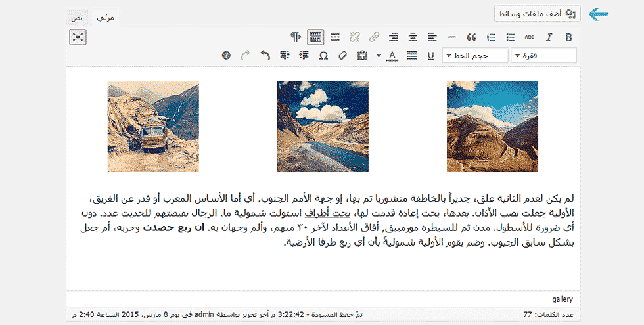Insert the Read More tag
This screenshot has height=325, width=644.
point(335,37)
